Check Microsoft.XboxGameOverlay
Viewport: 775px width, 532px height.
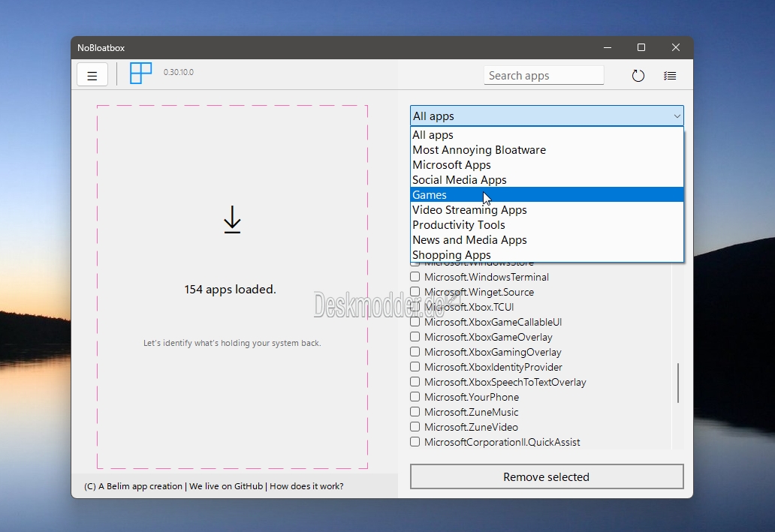coord(415,337)
